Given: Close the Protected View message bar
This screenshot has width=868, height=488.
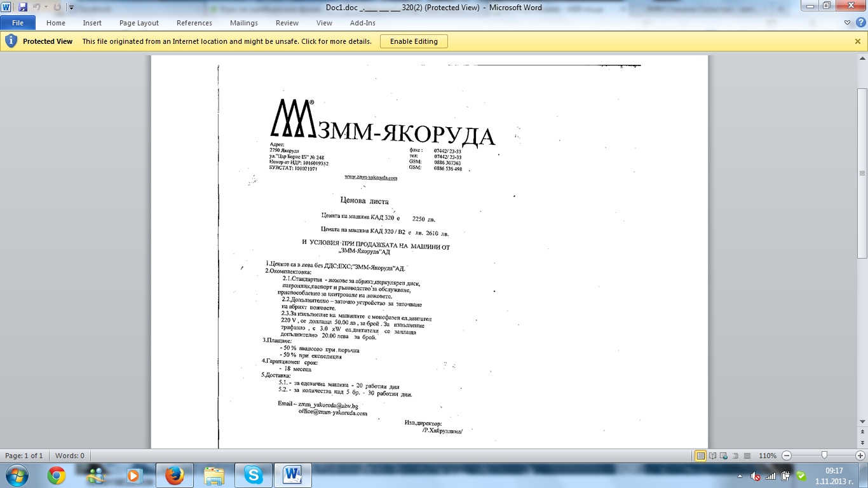Looking at the screenshot, I should (x=857, y=41).
